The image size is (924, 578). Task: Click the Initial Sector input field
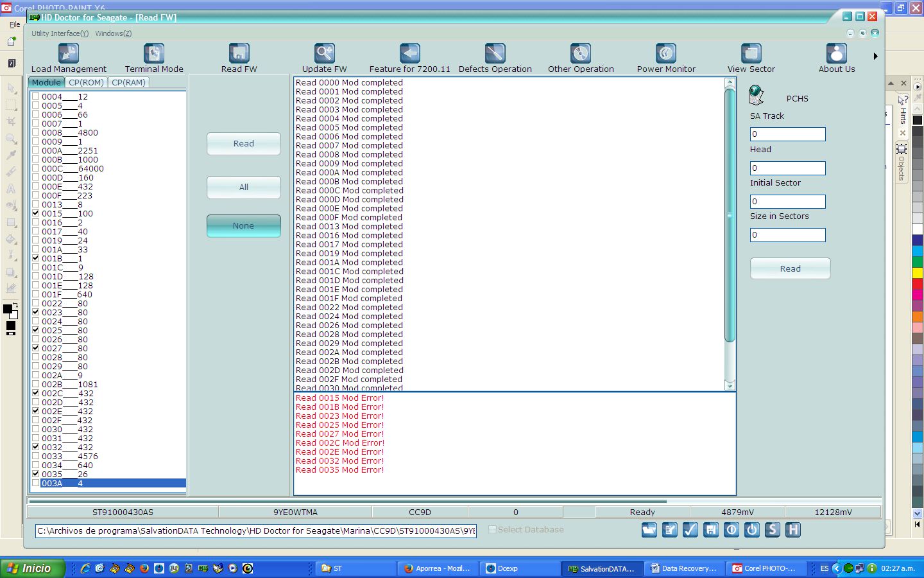tap(788, 202)
